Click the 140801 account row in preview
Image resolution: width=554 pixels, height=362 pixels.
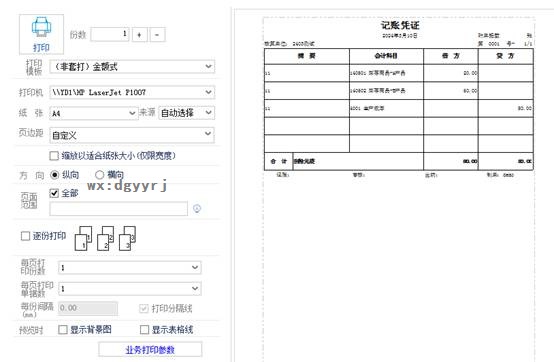pyautogui.click(x=399, y=73)
